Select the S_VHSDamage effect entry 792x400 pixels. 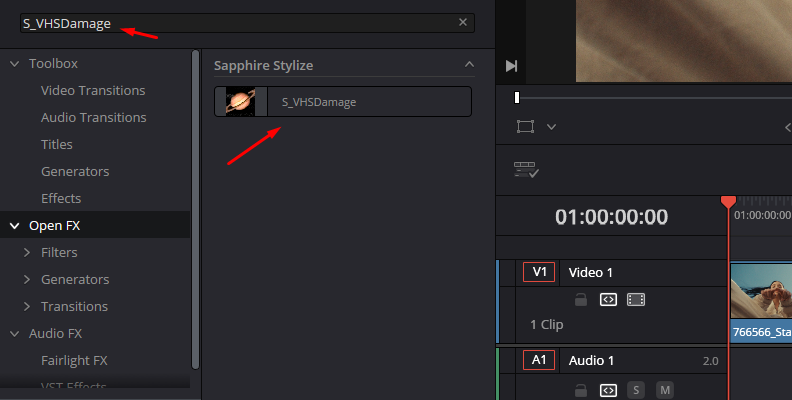coord(343,102)
